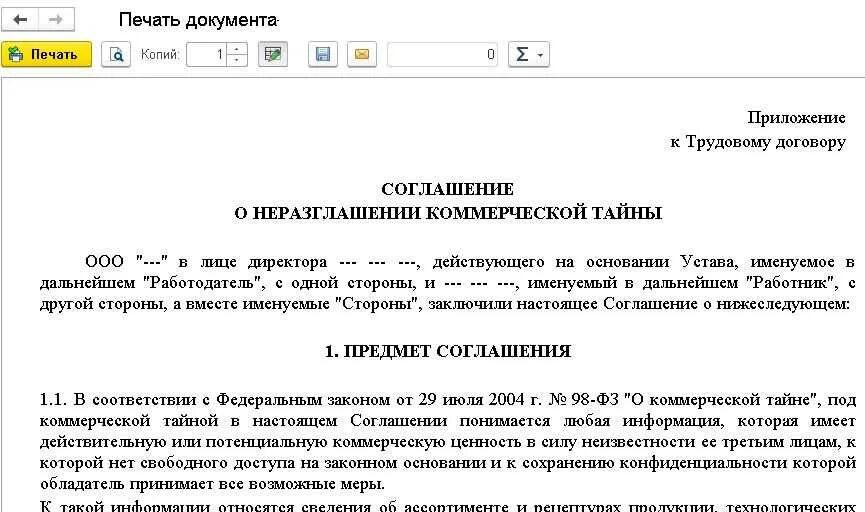Click the date 29 июля 2004 г.
This screenshot has width=865, height=512.
click(480, 399)
